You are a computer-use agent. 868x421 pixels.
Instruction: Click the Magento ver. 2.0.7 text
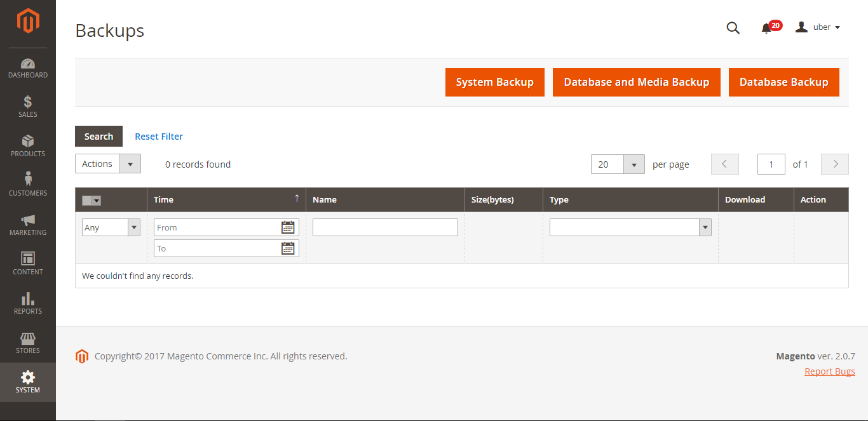pos(816,356)
